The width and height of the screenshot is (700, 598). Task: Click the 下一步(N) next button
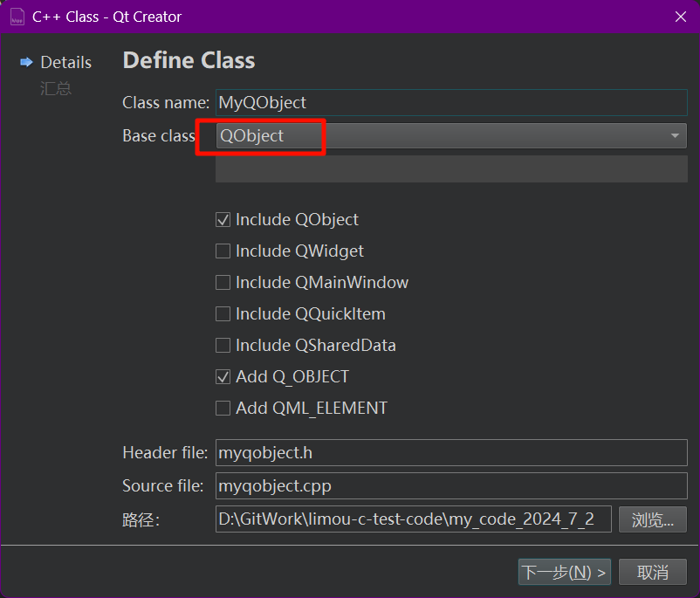point(564,573)
